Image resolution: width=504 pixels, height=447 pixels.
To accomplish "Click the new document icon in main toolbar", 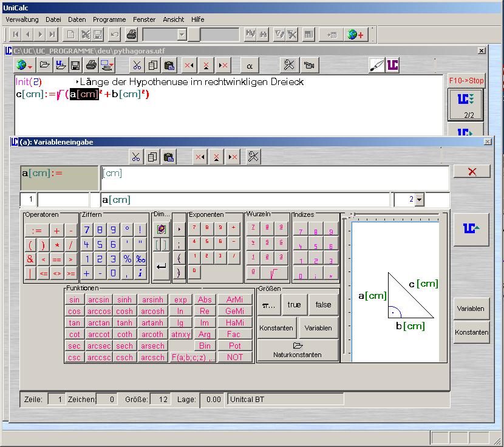I will (x=70, y=35).
